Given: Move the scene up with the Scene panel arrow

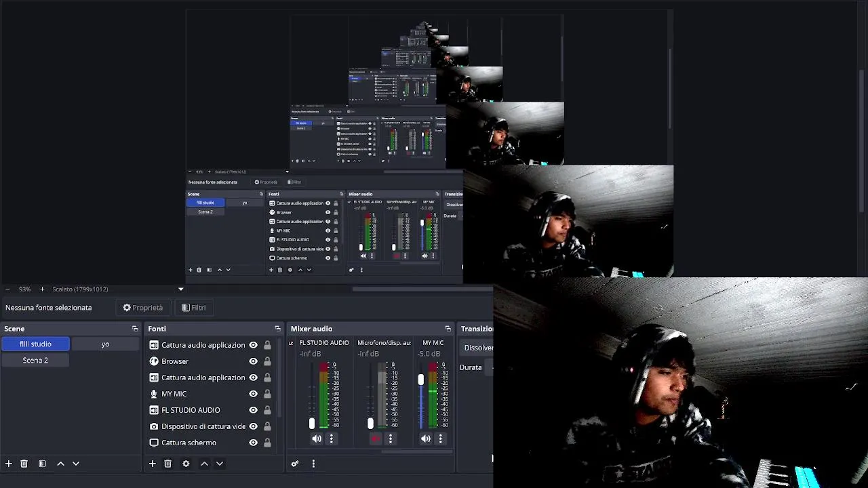Looking at the screenshot, I should tap(60, 464).
